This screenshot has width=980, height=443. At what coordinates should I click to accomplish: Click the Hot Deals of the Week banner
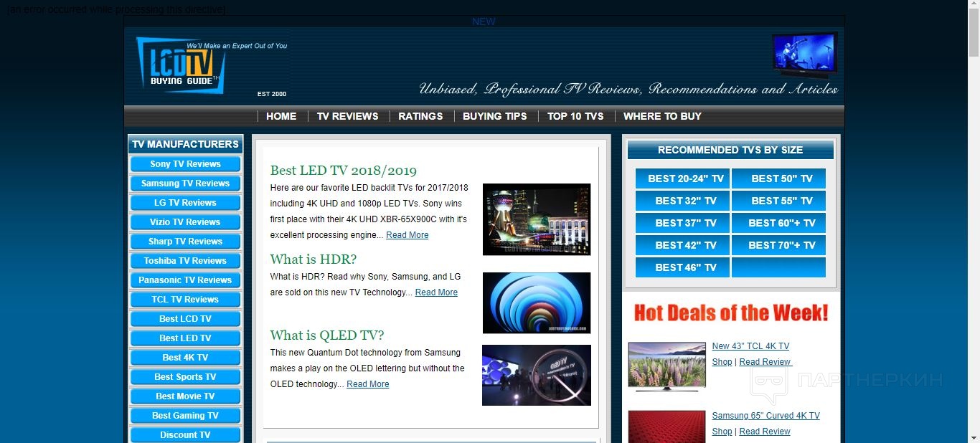pyautogui.click(x=731, y=313)
